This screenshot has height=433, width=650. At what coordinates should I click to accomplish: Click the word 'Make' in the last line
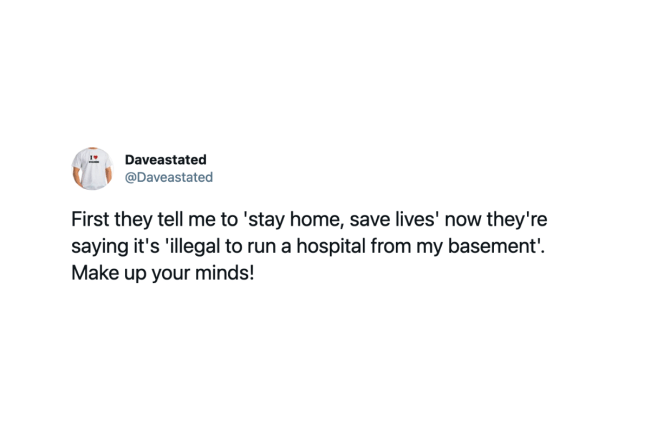(93, 271)
